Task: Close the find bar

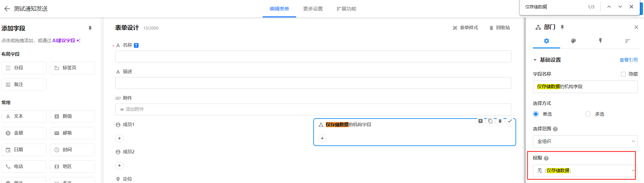Action: click(631, 7)
